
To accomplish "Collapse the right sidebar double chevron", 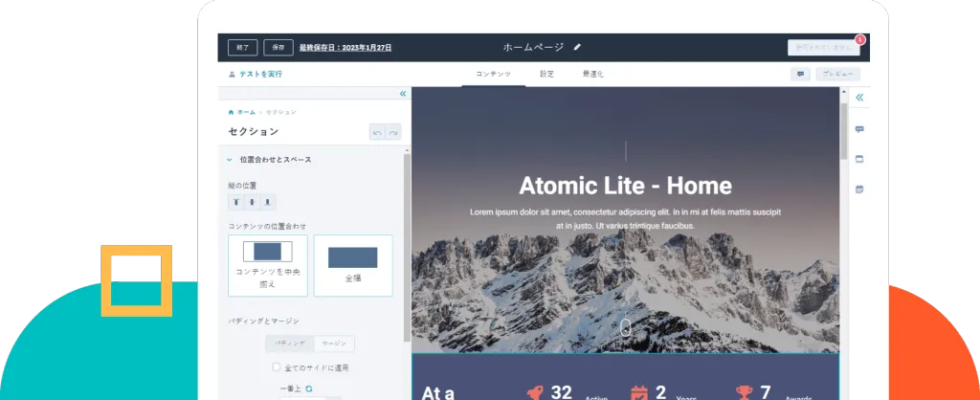I will coord(859,98).
